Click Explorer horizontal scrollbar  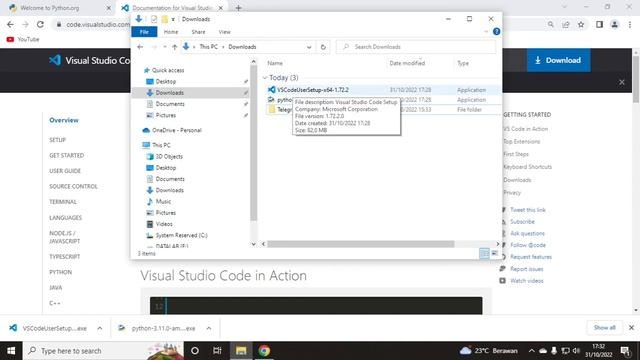point(360,244)
